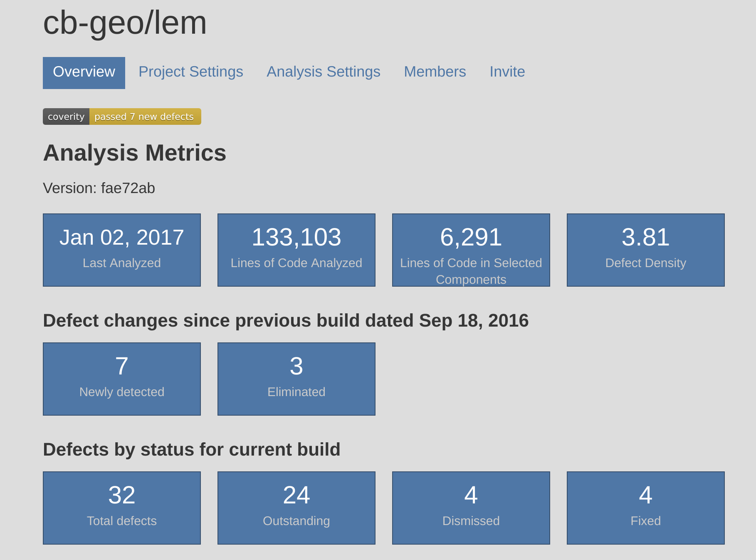
Task: View the 3 Eliminated defects tile
Action: [x=296, y=379]
